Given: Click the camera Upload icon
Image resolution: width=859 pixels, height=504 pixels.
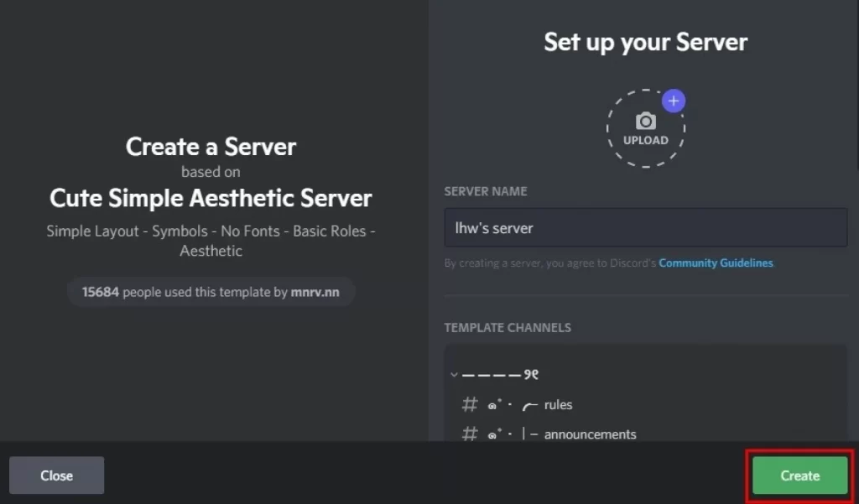Looking at the screenshot, I should tap(645, 121).
